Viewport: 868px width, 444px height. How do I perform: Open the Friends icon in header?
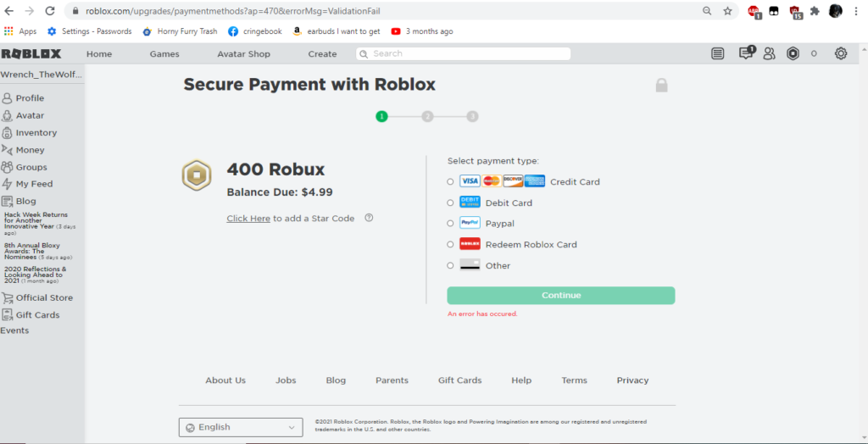(x=769, y=53)
